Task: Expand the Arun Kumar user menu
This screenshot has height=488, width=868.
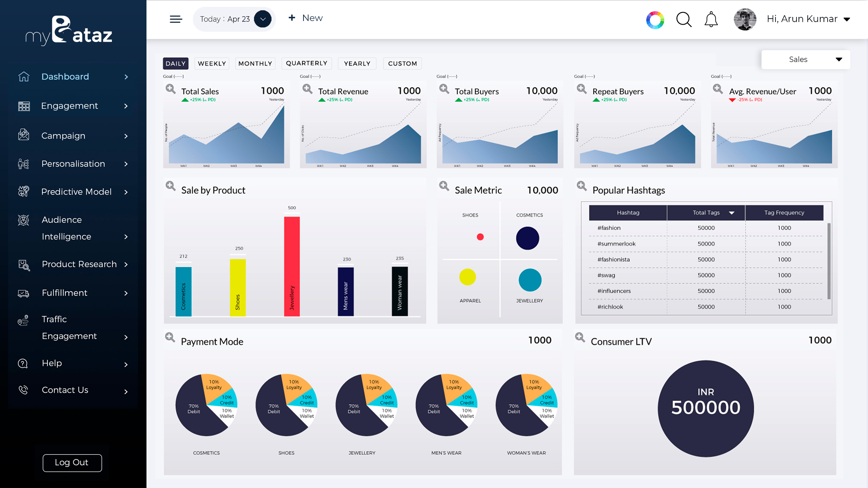Action: coord(847,19)
